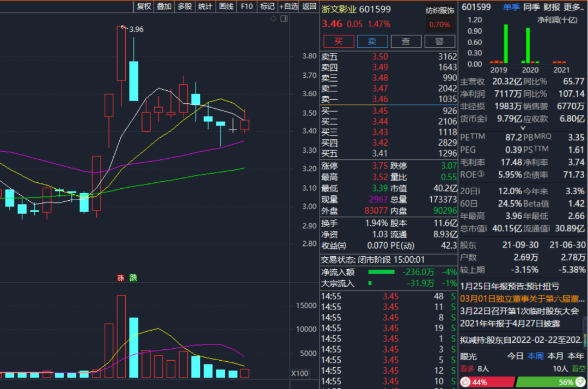Click the green 56% bearish bar

550,382
